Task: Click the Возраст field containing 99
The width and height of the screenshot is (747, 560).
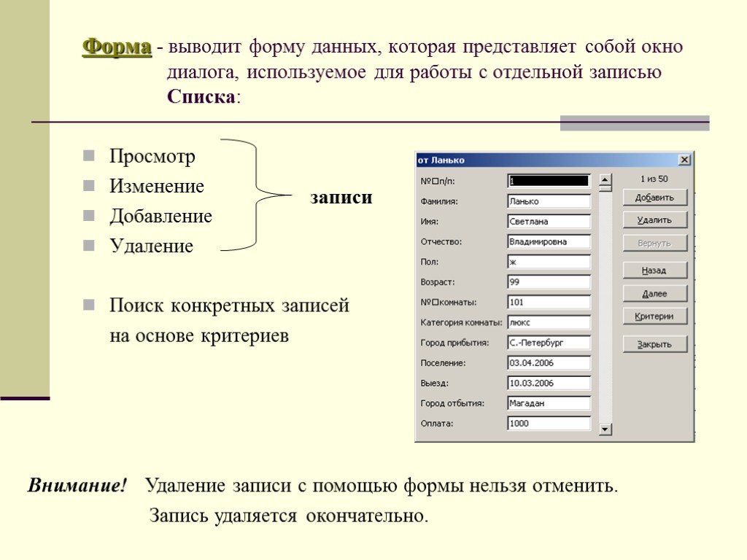Action: coord(549,282)
